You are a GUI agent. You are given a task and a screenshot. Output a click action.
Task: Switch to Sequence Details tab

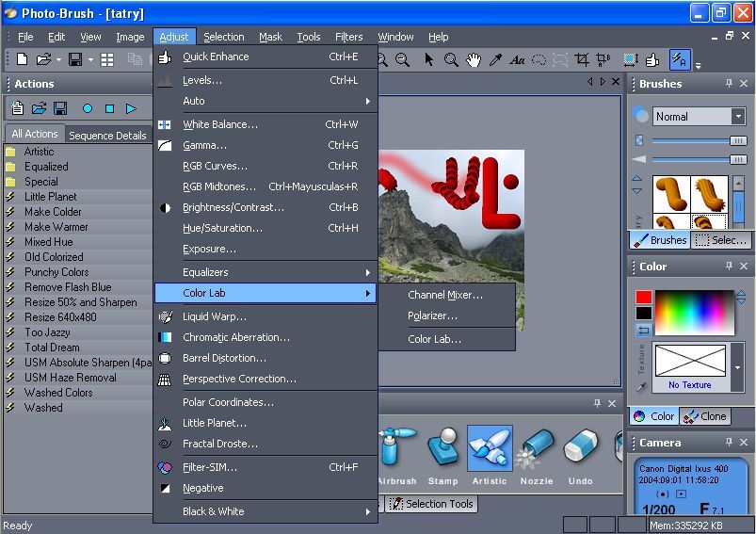107,135
